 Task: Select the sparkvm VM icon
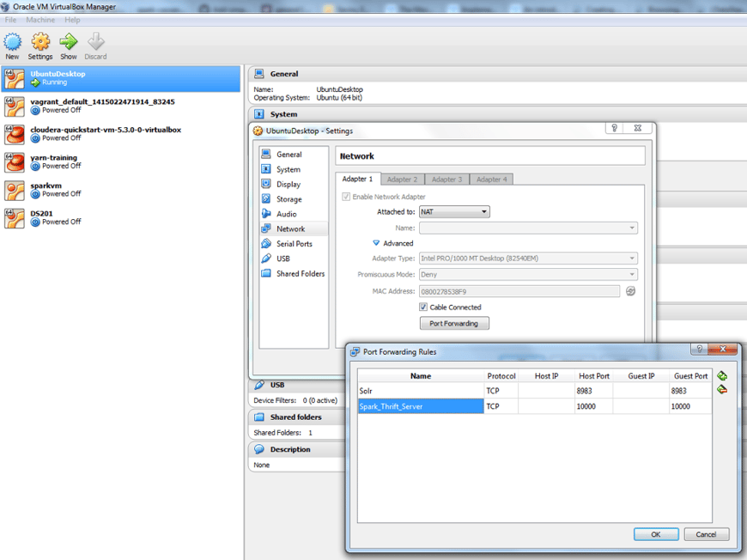15,190
